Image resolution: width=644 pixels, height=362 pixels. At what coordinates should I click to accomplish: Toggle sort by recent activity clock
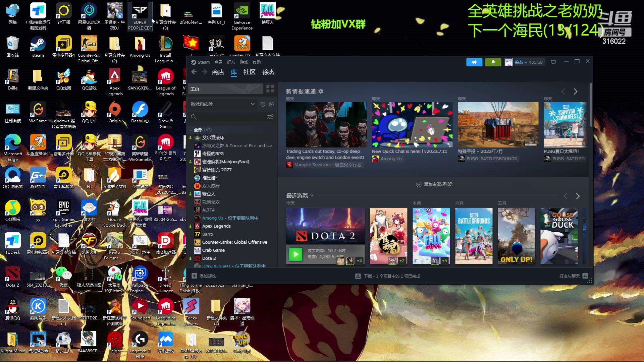point(263,104)
